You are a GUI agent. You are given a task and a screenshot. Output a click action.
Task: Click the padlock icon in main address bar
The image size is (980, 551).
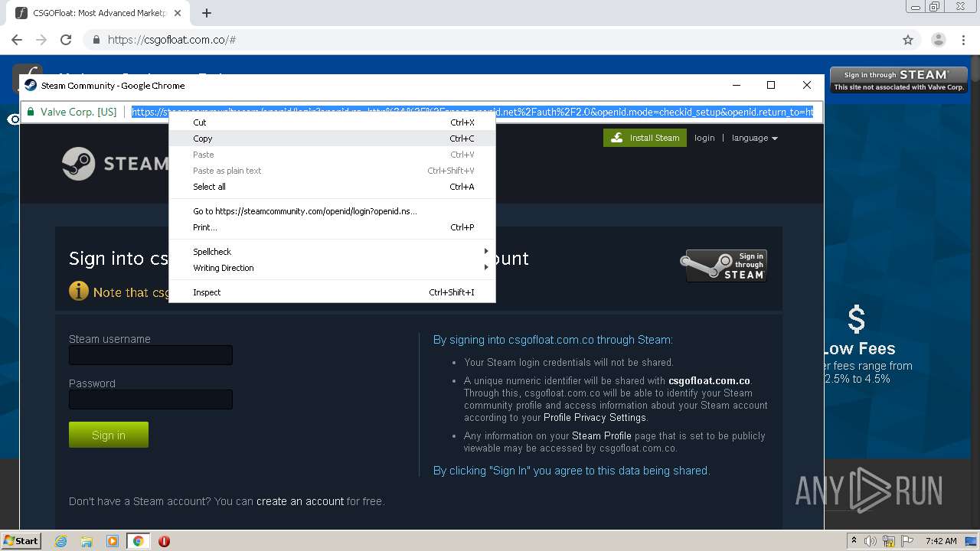pos(96,40)
